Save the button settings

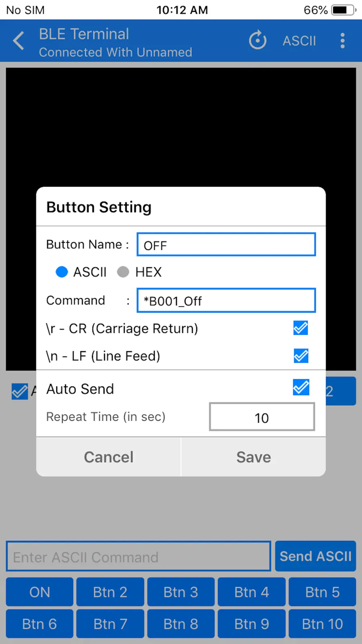(x=253, y=457)
